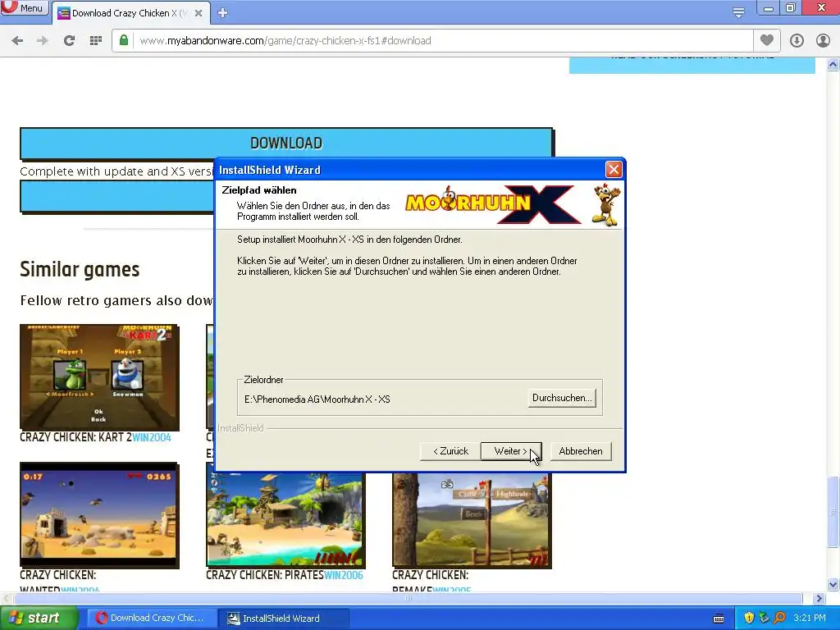Open the tab menu icon near the window controls
The width and height of the screenshot is (840, 630).
[x=738, y=13]
